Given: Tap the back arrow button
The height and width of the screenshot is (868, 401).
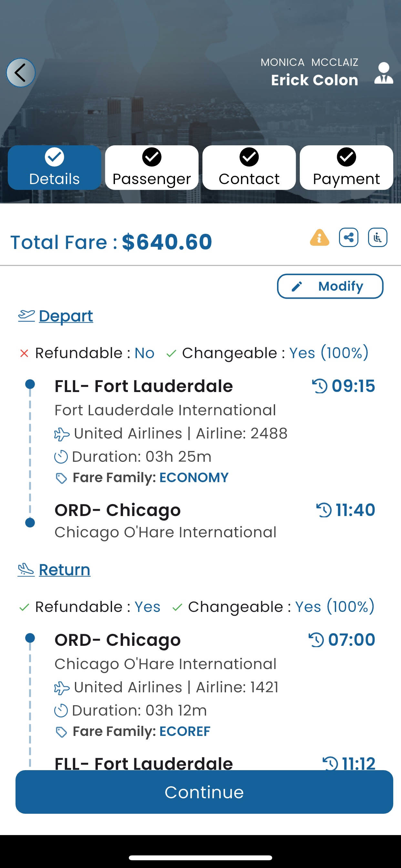Looking at the screenshot, I should click(21, 73).
